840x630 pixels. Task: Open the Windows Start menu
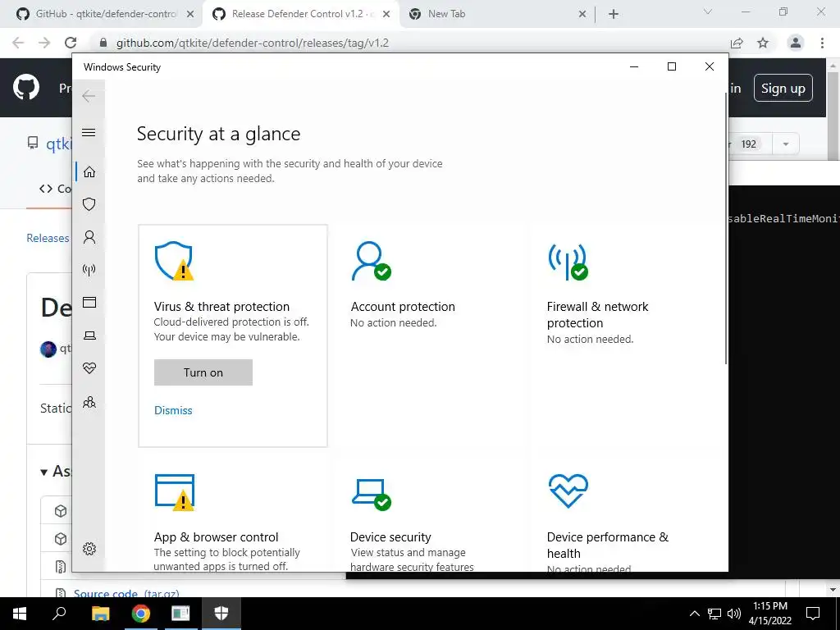click(x=20, y=614)
